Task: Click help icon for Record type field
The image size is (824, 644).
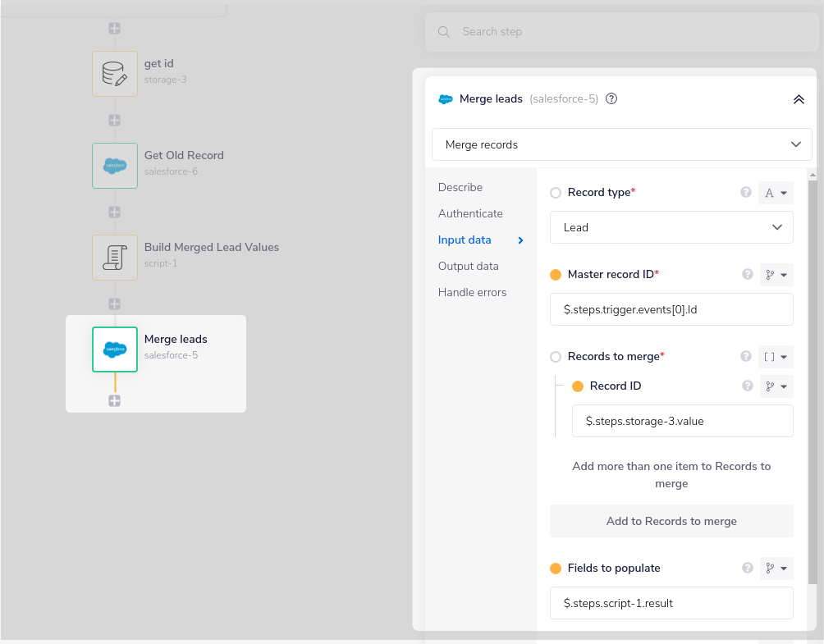Action: coord(746,193)
